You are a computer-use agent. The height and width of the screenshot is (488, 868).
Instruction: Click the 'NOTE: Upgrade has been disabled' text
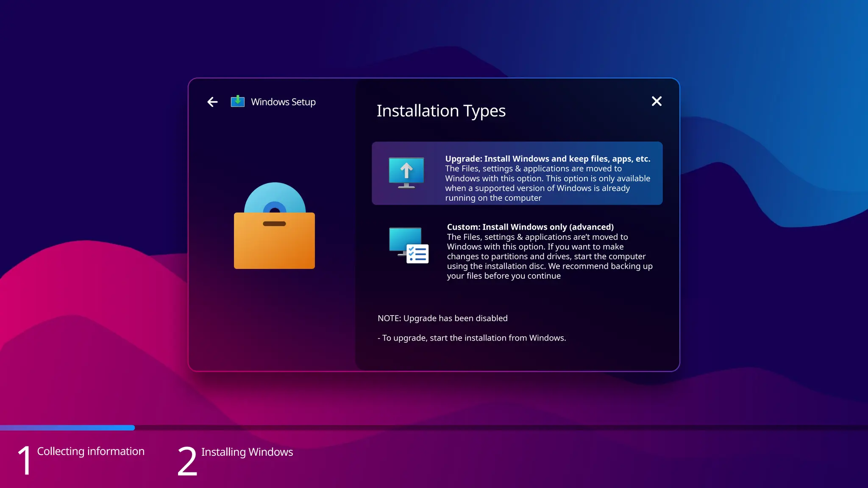pos(442,318)
